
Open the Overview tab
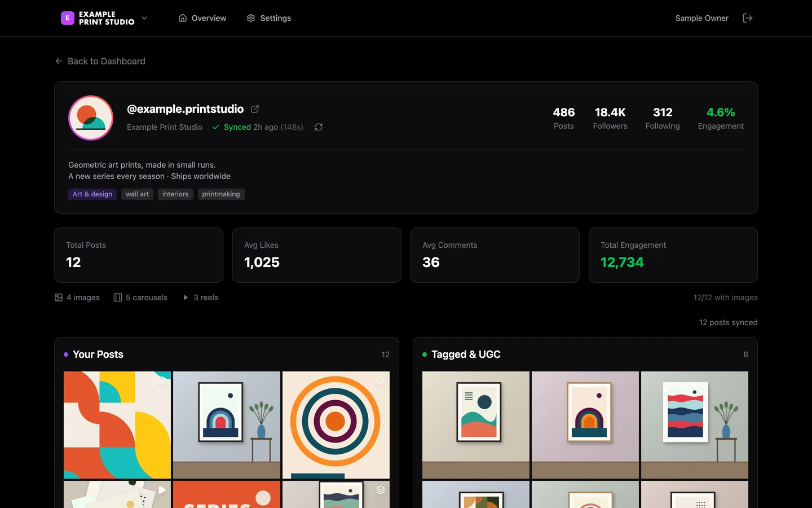pyautogui.click(x=202, y=18)
